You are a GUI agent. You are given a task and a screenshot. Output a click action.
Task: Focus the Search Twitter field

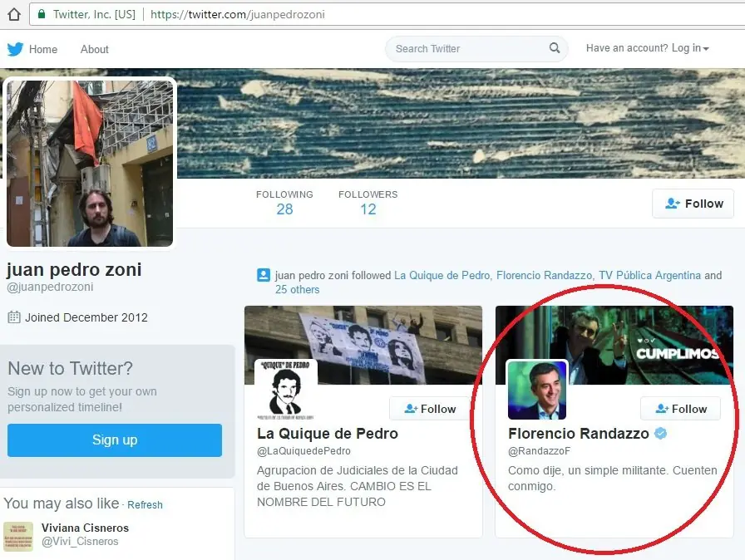coord(476,48)
